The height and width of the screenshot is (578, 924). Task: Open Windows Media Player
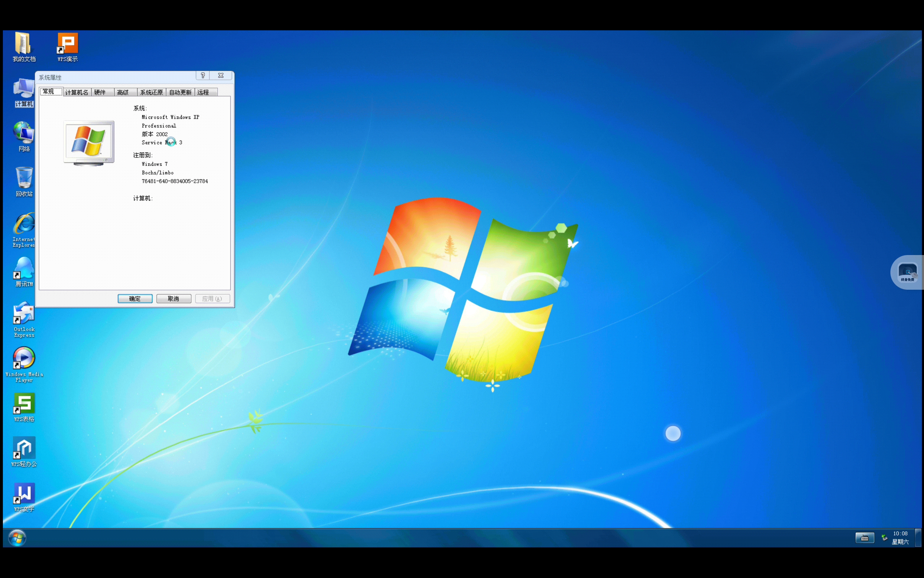click(23, 360)
